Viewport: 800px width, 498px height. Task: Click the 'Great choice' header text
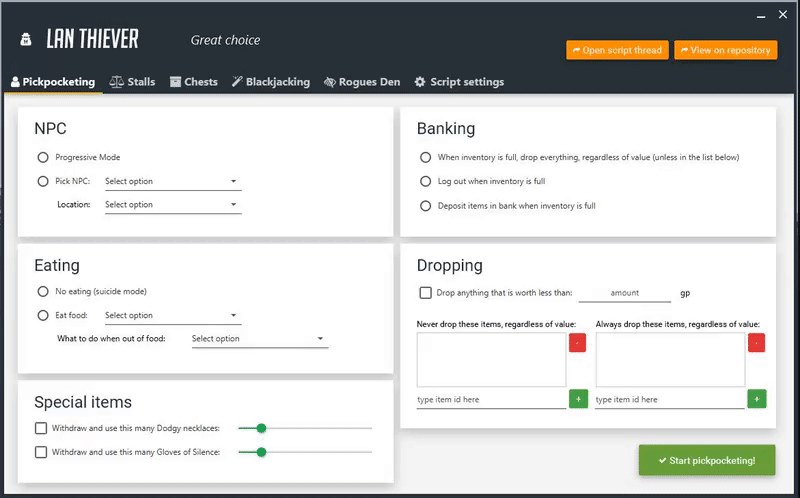click(x=225, y=40)
